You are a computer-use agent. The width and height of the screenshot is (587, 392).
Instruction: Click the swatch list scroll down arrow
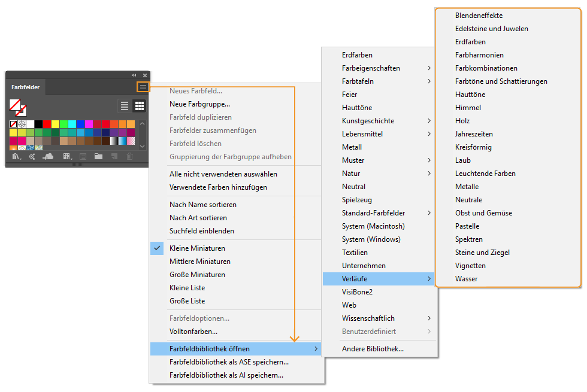tap(143, 146)
